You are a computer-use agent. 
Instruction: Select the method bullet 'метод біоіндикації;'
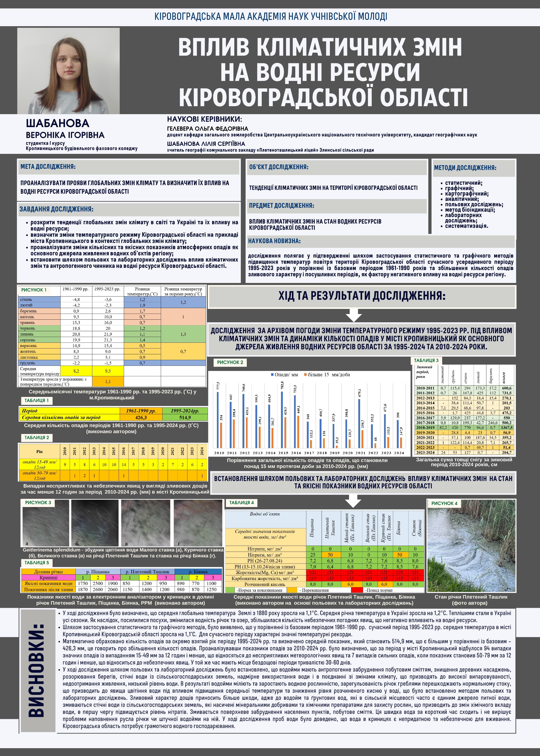pyautogui.click(x=470, y=210)
